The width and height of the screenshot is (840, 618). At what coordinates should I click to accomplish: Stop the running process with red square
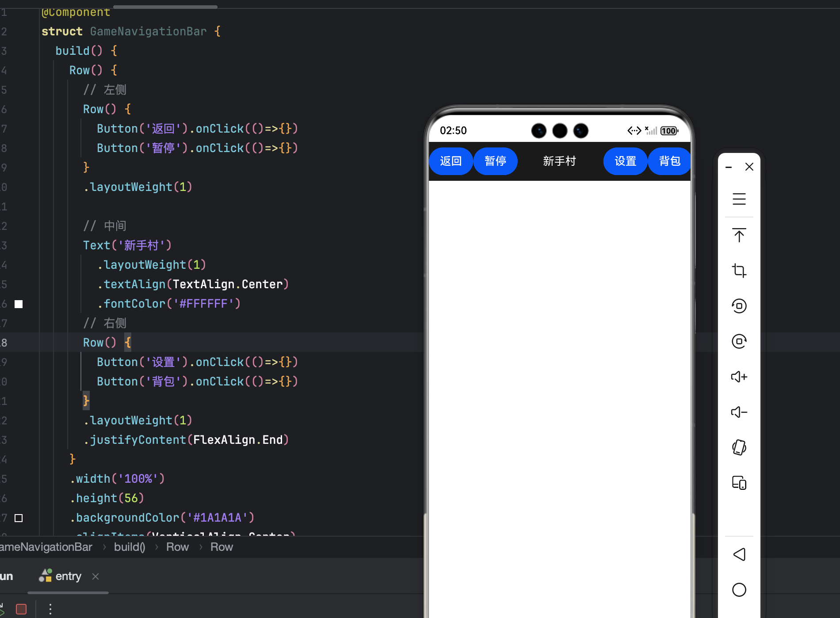pyautogui.click(x=21, y=609)
